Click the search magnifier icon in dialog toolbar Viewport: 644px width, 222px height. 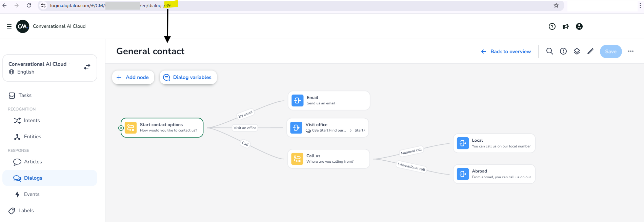pyautogui.click(x=550, y=51)
